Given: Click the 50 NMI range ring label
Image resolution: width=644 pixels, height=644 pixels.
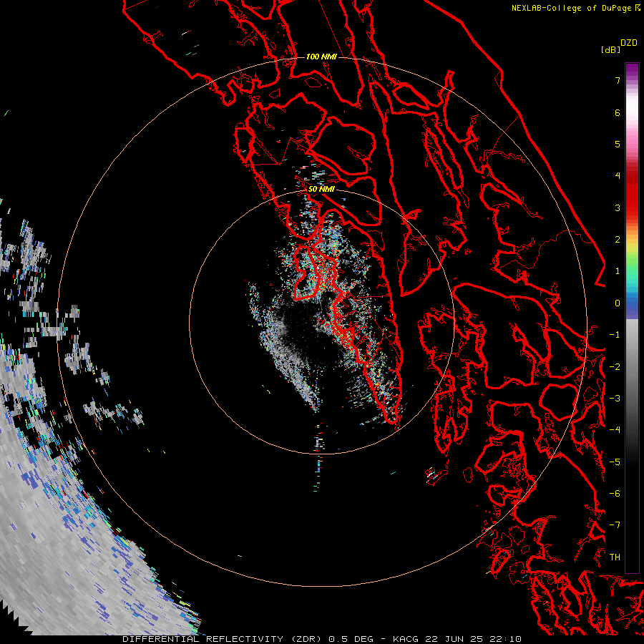Looking at the screenshot, I should [321, 190].
